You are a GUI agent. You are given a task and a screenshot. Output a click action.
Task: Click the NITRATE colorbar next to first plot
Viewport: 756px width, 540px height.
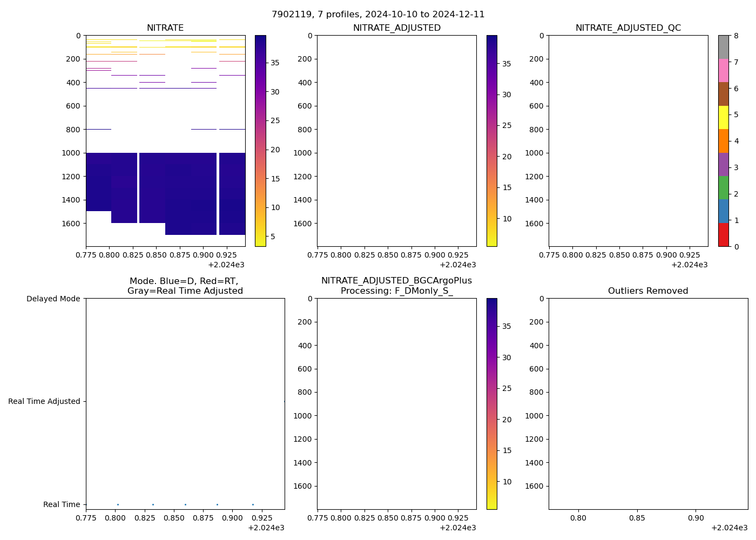click(x=260, y=140)
